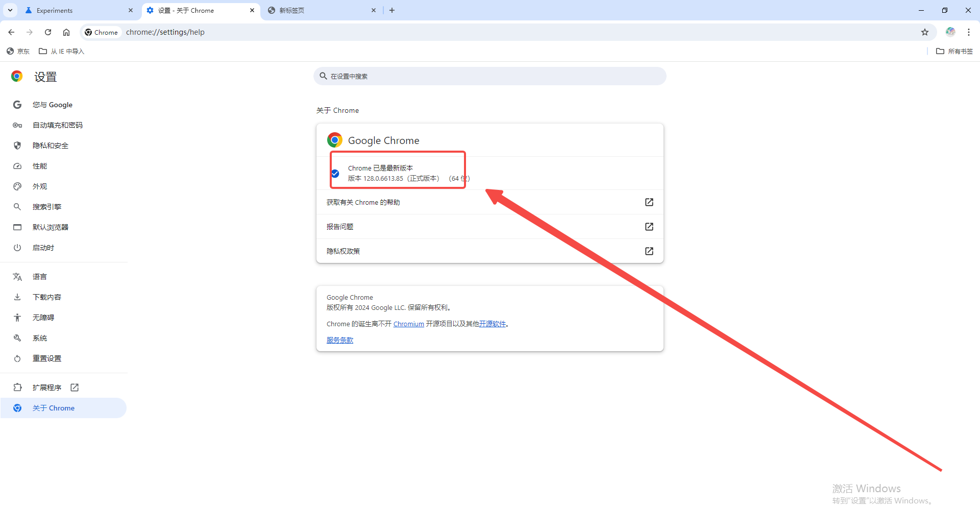This screenshot has height=531, width=980.
Task: Open 隐私和安全 settings
Action: coord(64,146)
